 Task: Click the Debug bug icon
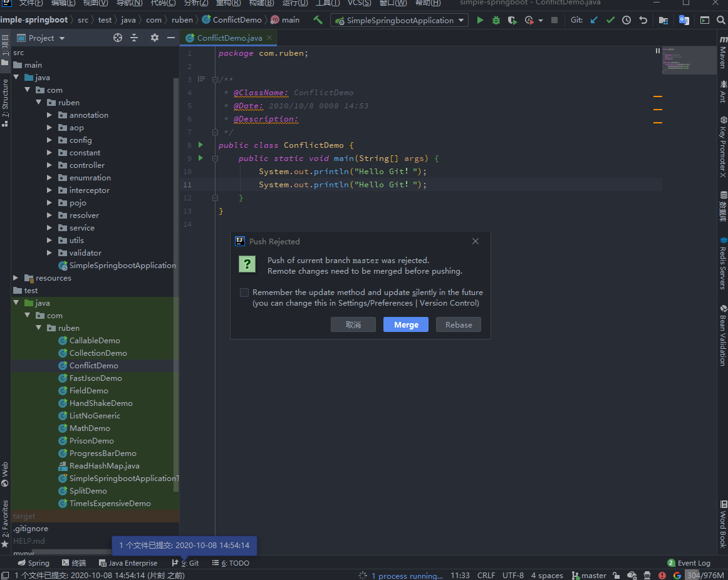pos(496,20)
